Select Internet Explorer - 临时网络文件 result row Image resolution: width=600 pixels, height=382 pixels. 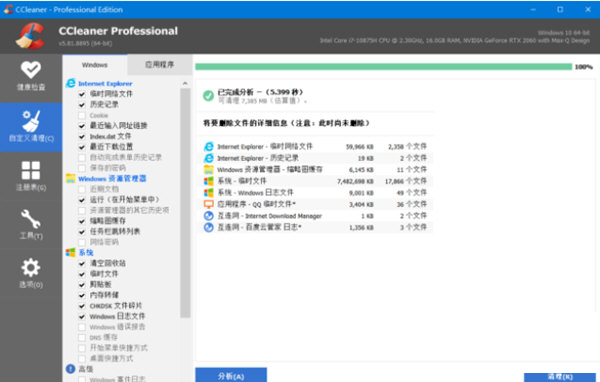tap(315, 147)
